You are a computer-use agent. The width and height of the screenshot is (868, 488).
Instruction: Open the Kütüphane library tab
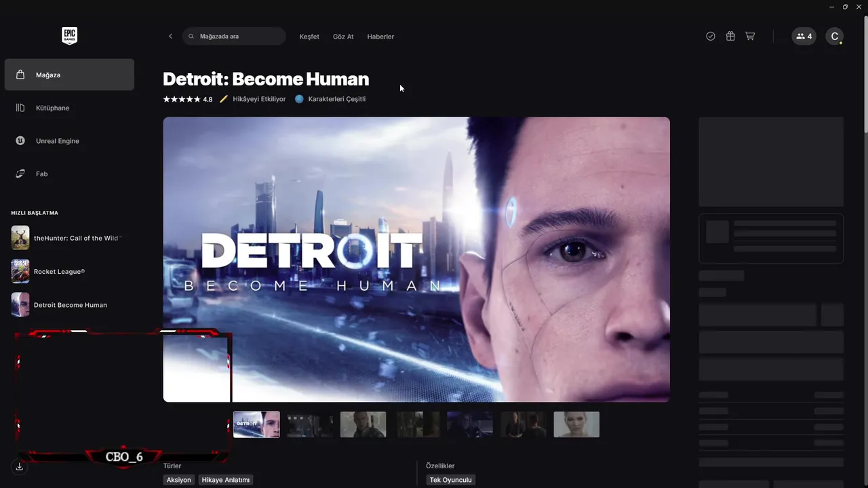[x=69, y=108]
